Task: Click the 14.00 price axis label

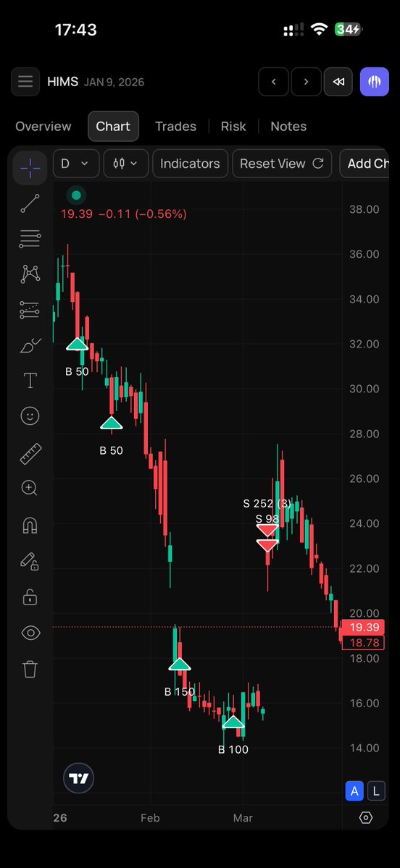Action: pyautogui.click(x=364, y=748)
